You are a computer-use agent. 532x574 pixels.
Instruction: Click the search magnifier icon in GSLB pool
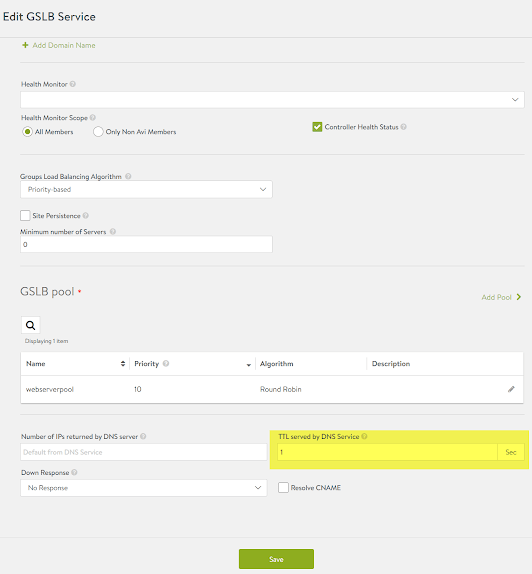click(31, 325)
